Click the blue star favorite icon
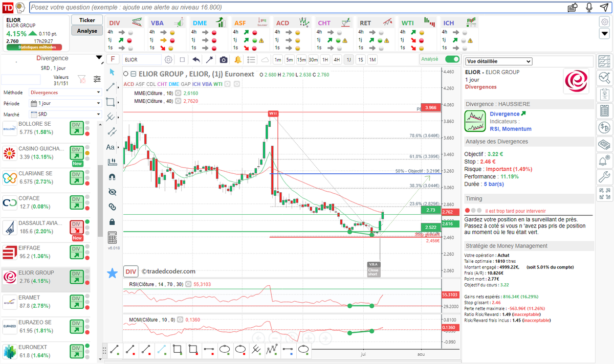This screenshot has width=614, height=364. (112, 273)
